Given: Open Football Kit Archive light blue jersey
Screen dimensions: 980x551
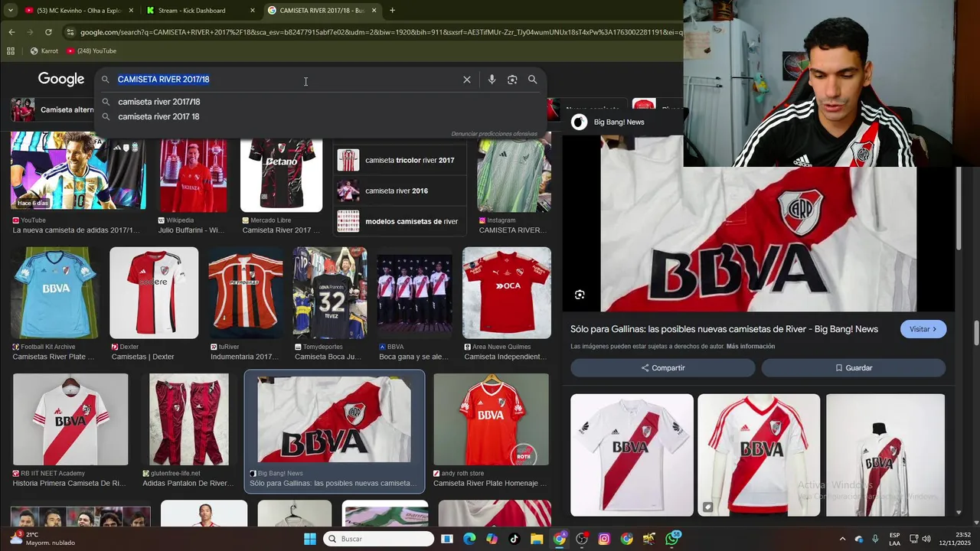Looking at the screenshot, I should coord(54,293).
